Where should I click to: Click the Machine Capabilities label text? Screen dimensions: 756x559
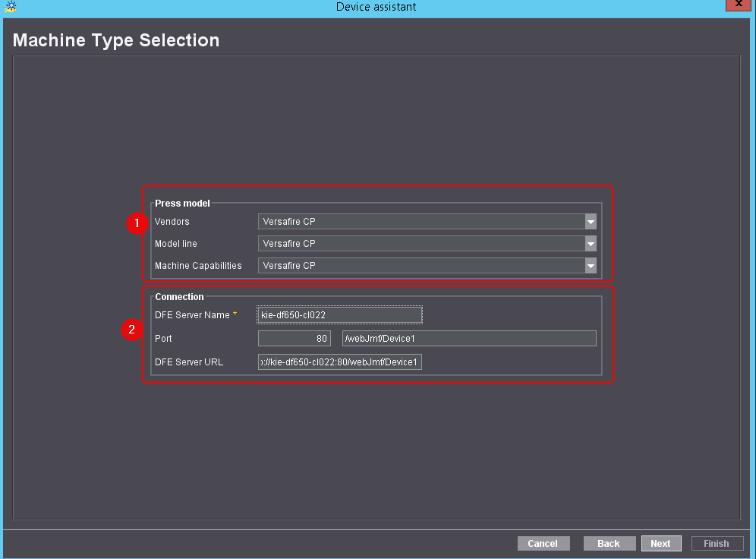click(x=198, y=266)
